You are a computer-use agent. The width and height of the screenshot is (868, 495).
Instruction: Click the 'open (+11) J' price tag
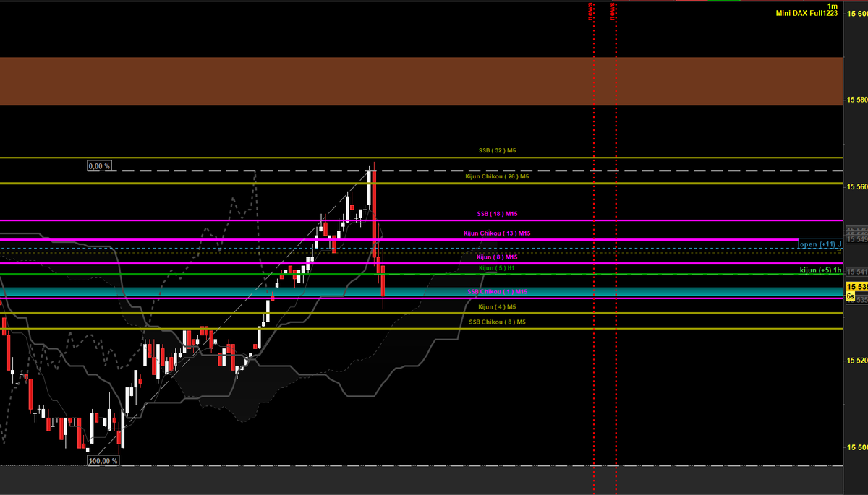pyautogui.click(x=821, y=244)
